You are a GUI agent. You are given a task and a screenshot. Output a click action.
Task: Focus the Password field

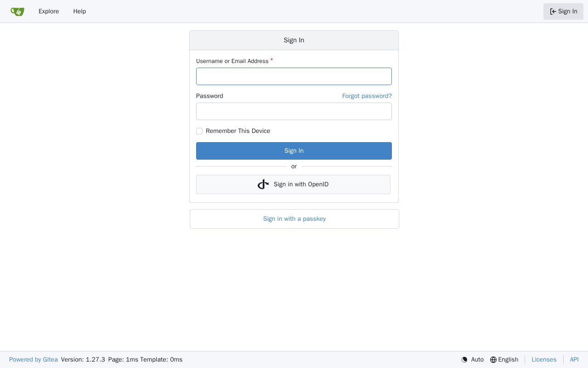click(x=294, y=111)
